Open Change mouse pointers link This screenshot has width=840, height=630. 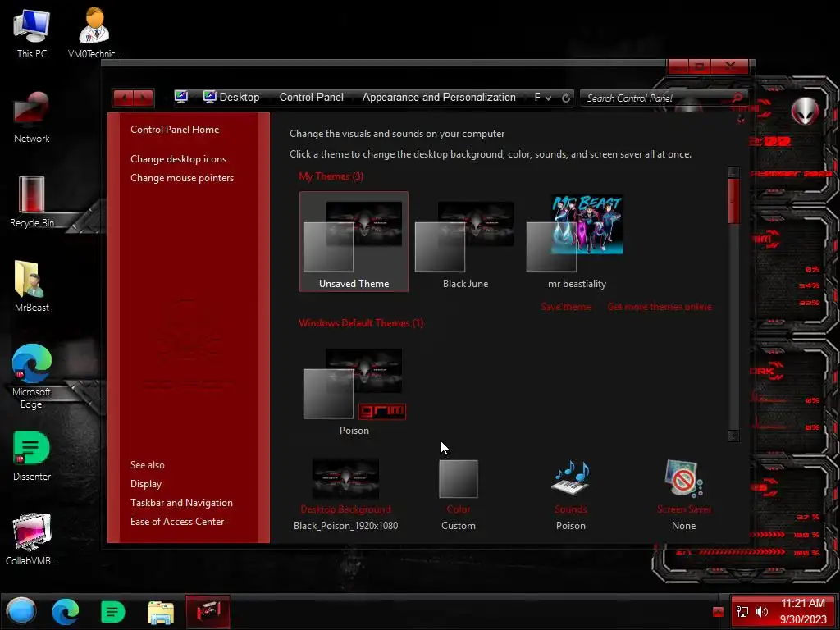182,178
